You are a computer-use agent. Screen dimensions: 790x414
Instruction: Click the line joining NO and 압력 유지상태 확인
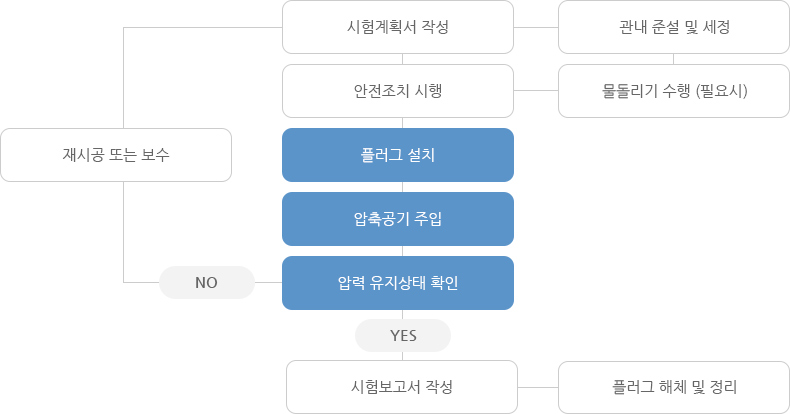pyautogui.click(x=269, y=283)
